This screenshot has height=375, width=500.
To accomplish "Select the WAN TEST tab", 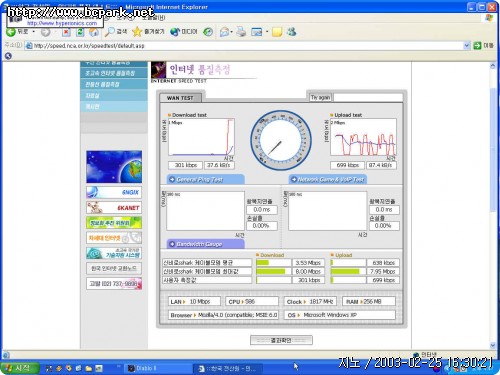I will tap(180, 98).
